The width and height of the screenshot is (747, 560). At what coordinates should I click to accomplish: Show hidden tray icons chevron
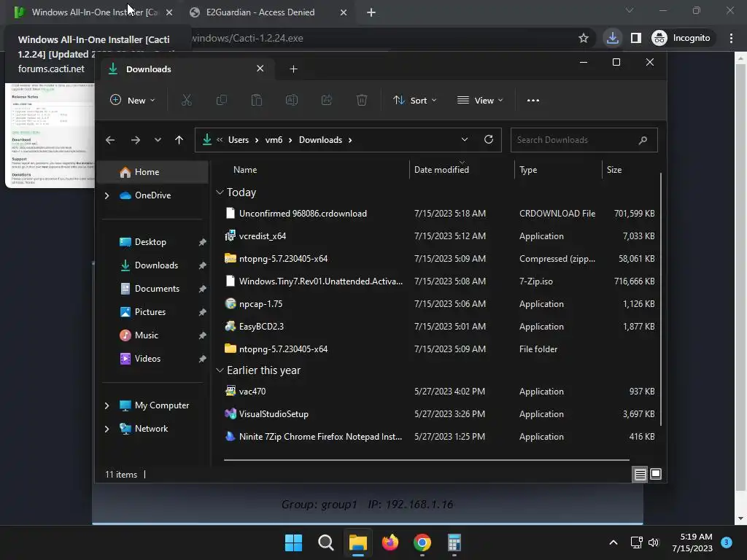coord(614,542)
